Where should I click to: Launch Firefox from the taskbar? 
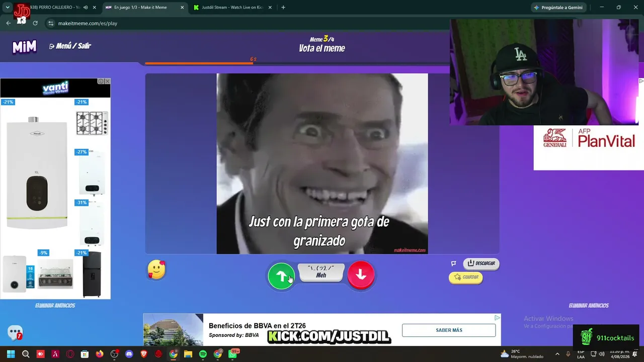pos(99,354)
